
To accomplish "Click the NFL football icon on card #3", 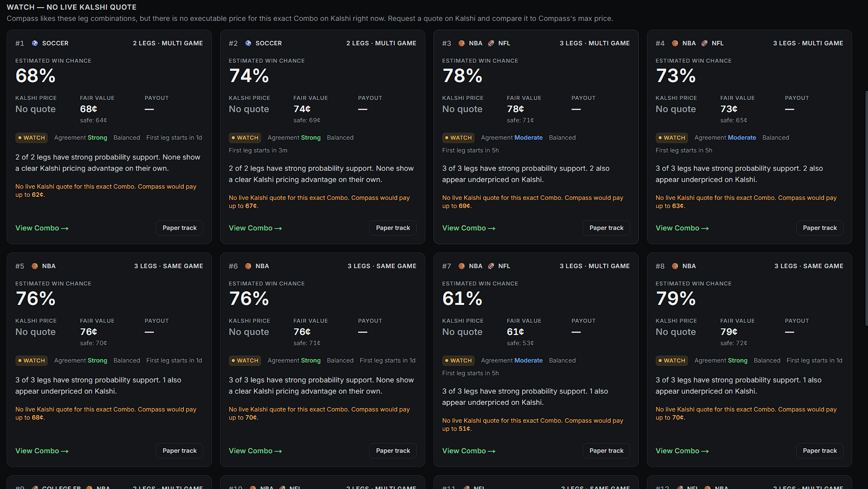I will coord(491,43).
